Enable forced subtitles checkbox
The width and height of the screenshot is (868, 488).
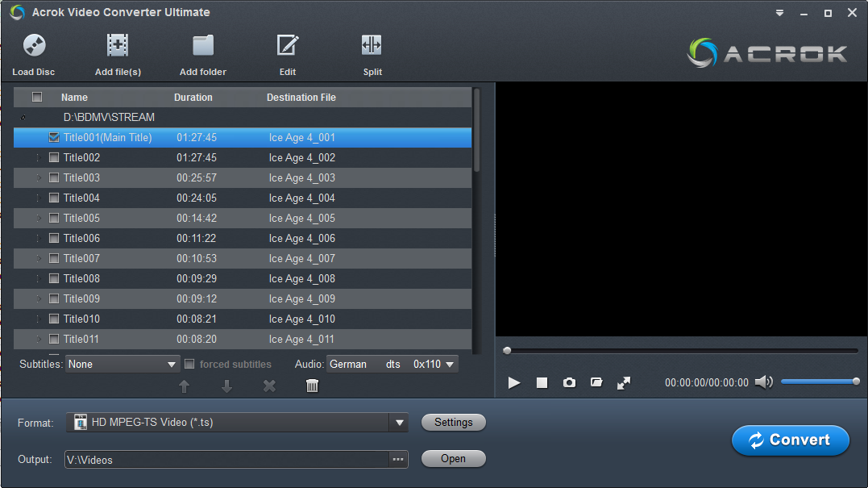click(x=189, y=364)
